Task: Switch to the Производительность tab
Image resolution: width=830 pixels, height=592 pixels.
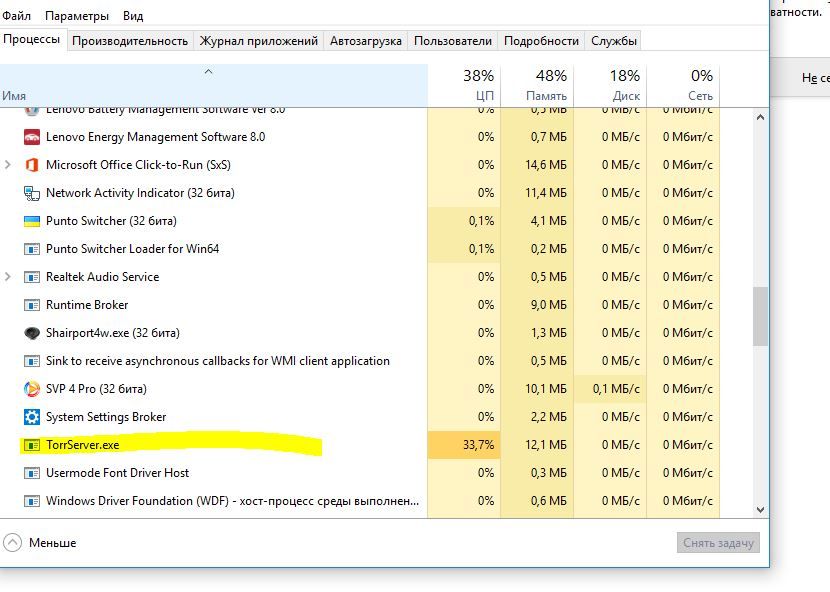Action: (x=130, y=41)
